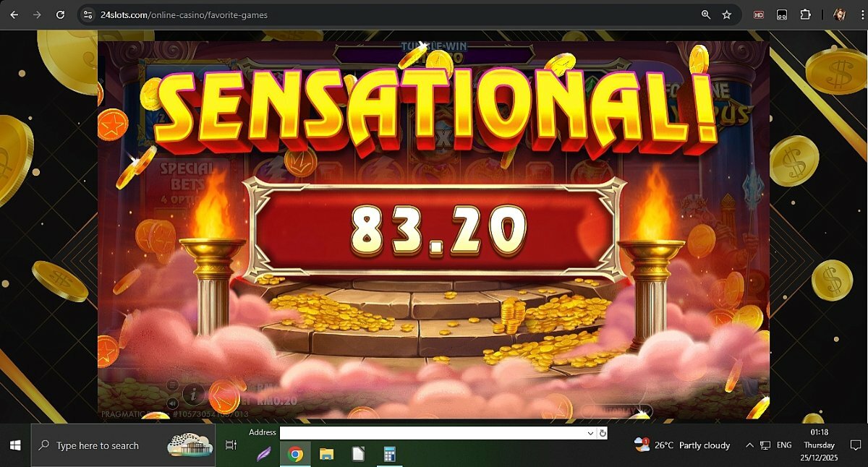Show hidden system tray icons
Screen dimensions: 868x467
click(749, 445)
